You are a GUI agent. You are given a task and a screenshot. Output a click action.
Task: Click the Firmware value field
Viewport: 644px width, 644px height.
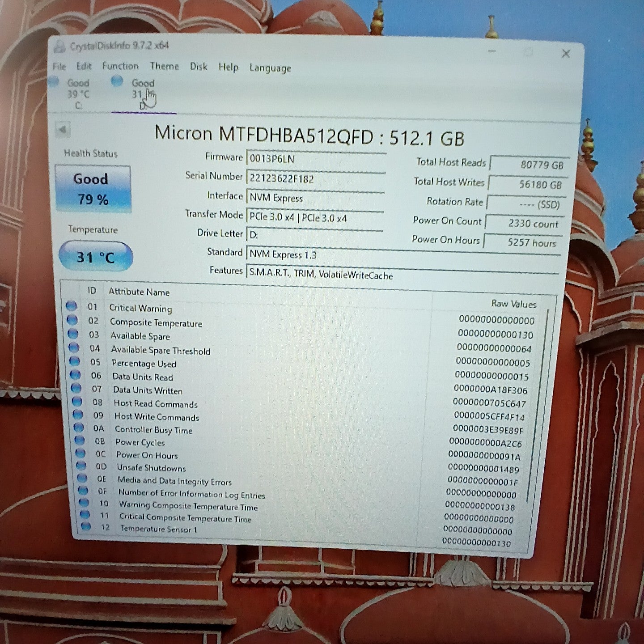(315, 159)
